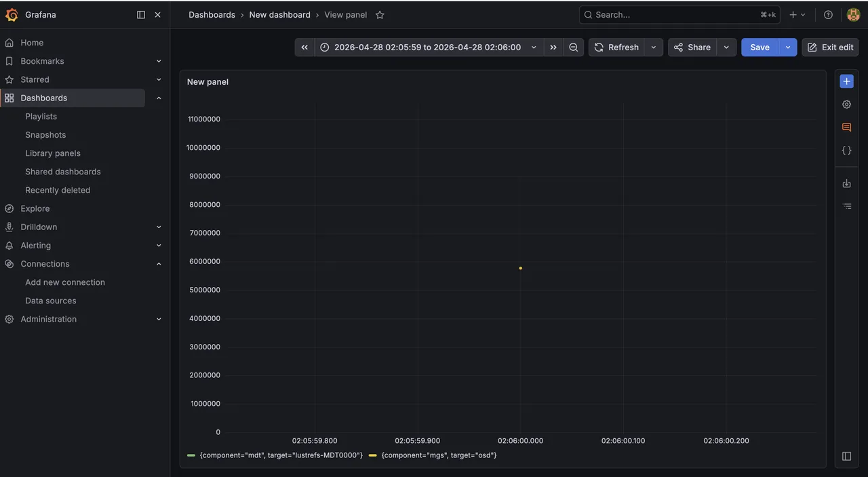Open Data sources
The image size is (868, 477).
[x=51, y=301]
